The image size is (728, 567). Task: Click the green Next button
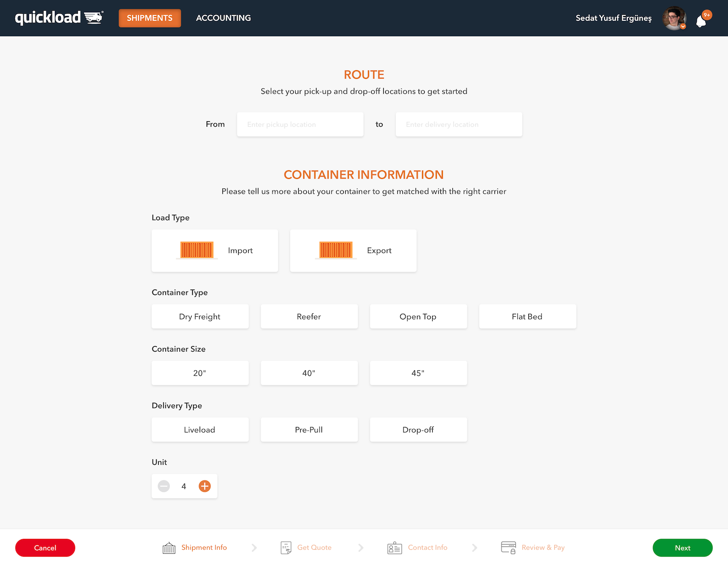pos(682,548)
